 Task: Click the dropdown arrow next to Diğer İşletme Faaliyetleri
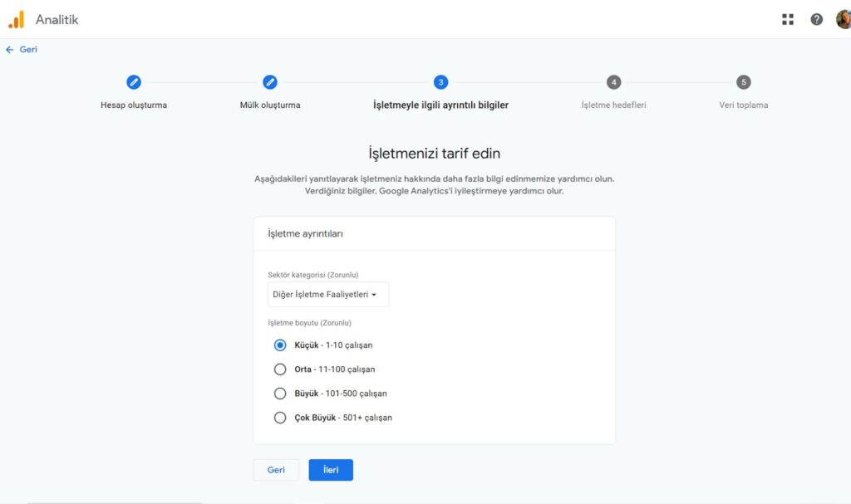tap(374, 295)
